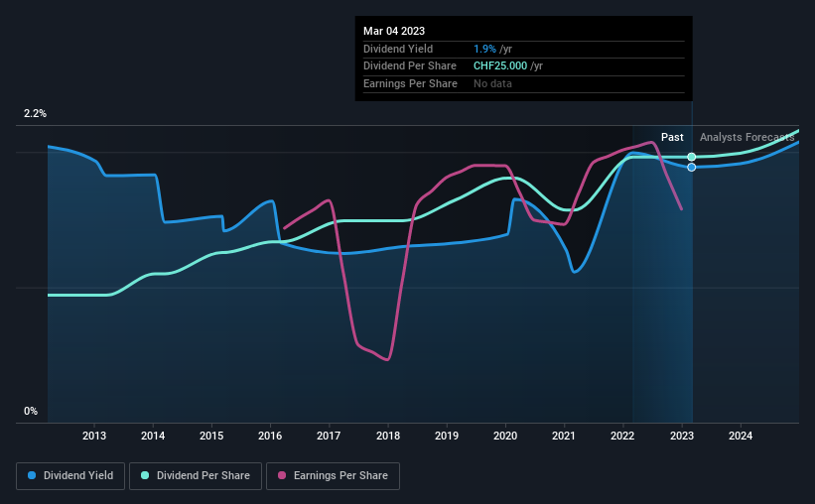Viewport: 815px width, 504px height.
Task: Click the 'Mar 04 2023' tooltip date
Action: click(x=394, y=31)
